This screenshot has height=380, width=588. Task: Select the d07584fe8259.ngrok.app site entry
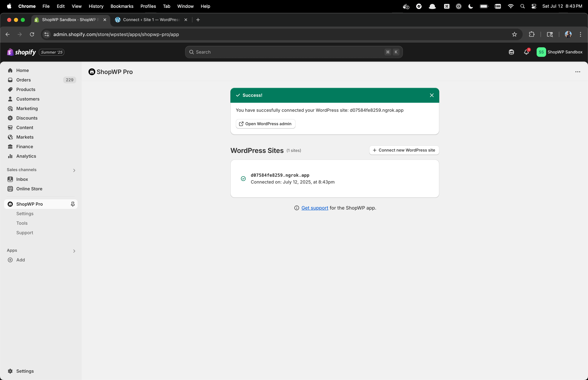[335, 179]
